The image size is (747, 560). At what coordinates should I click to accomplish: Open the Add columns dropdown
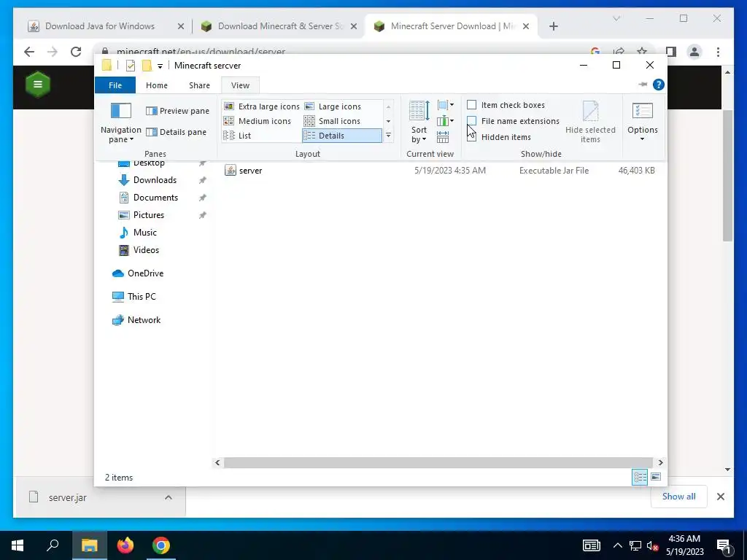coord(446,121)
